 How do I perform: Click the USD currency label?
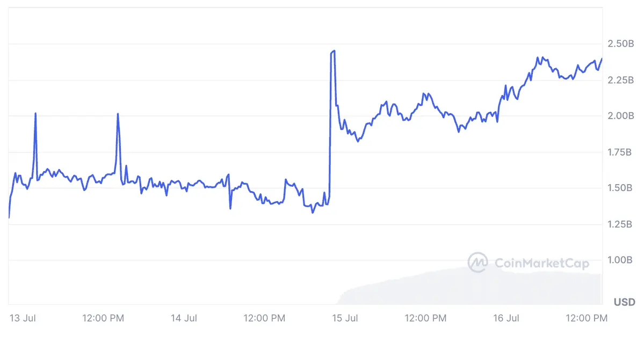(x=624, y=303)
